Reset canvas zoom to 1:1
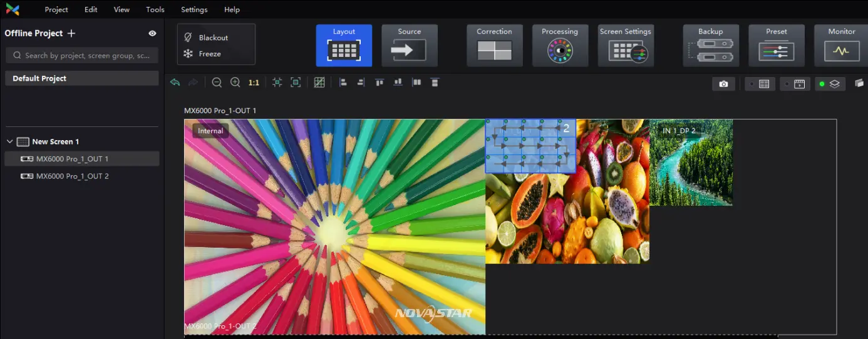The width and height of the screenshot is (868, 339). [254, 83]
